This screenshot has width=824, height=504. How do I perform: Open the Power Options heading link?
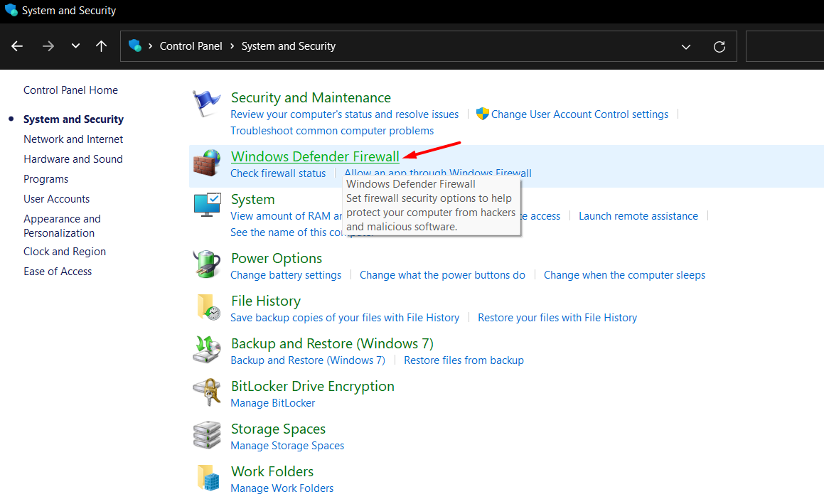coord(277,258)
